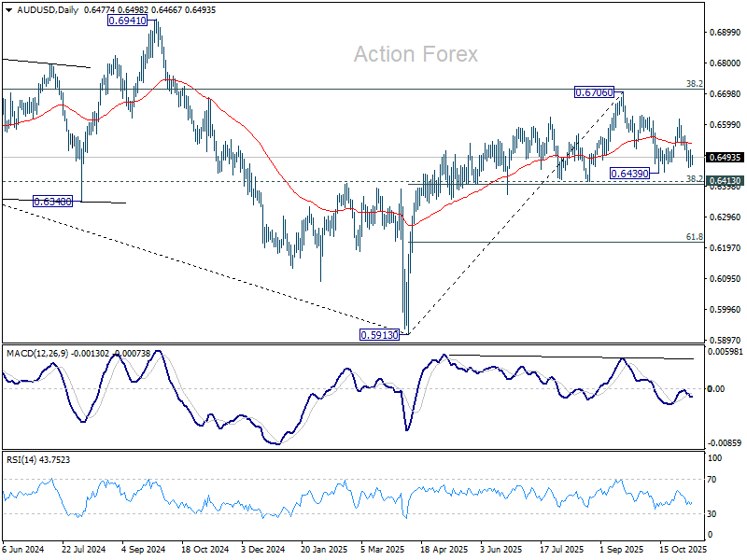Screen dimensions: 747x560
Task: Select the 20 Jan 2025 date label
Action: point(322,551)
